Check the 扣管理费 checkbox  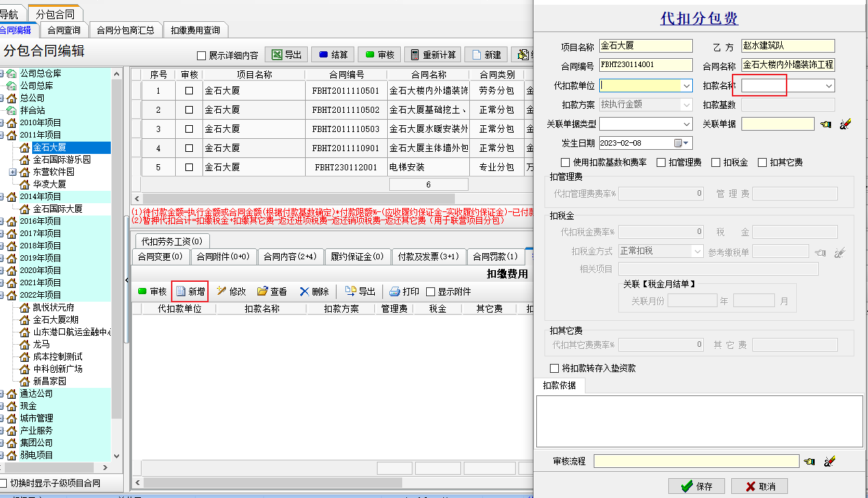click(x=661, y=163)
